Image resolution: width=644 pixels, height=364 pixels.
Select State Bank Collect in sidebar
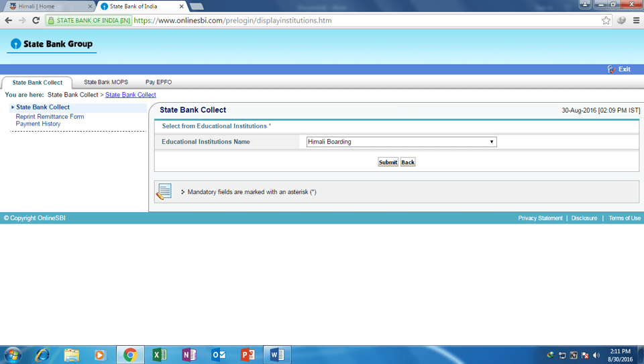pyautogui.click(x=43, y=107)
